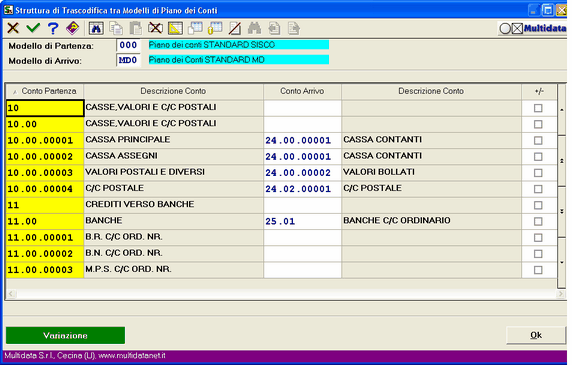Click the crossed-out record delete icon
Image resolution: width=572 pixels, height=365 pixels.
coord(155,28)
